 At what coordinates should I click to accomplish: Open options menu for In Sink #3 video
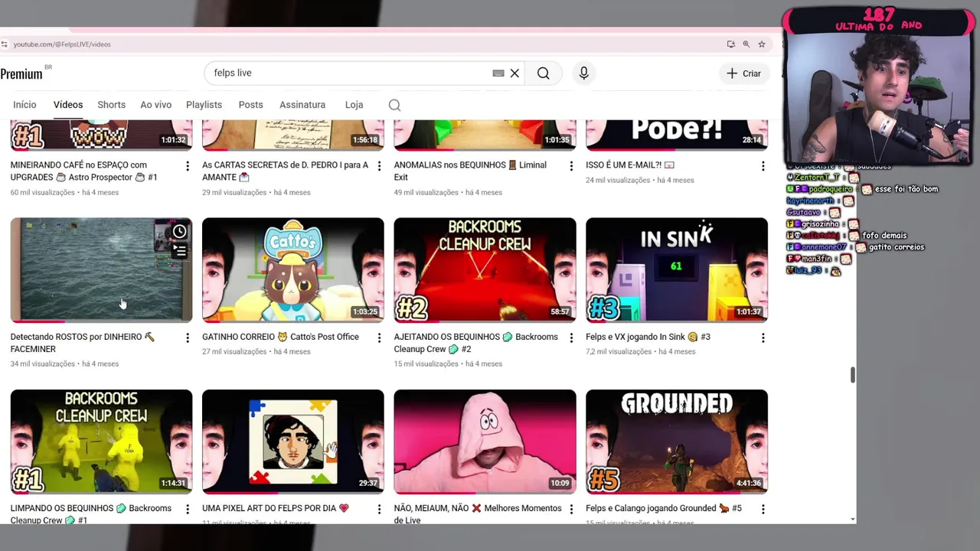[x=763, y=337]
